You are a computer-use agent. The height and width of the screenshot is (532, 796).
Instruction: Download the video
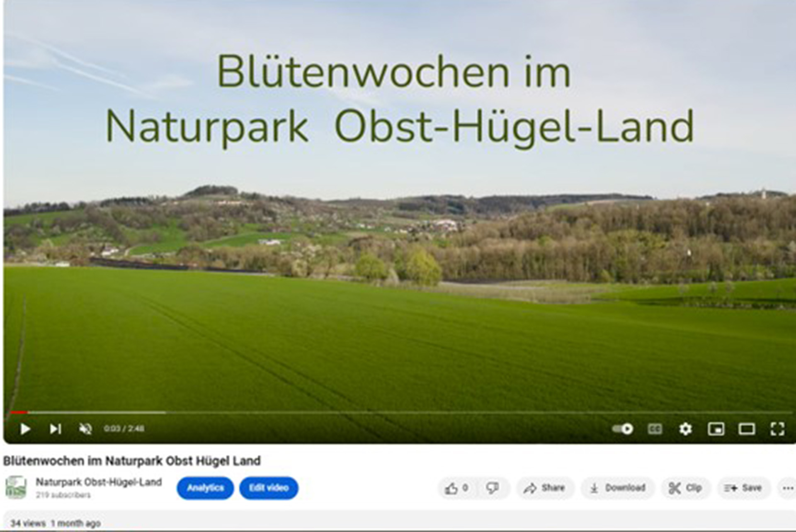(x=618, y=488)
